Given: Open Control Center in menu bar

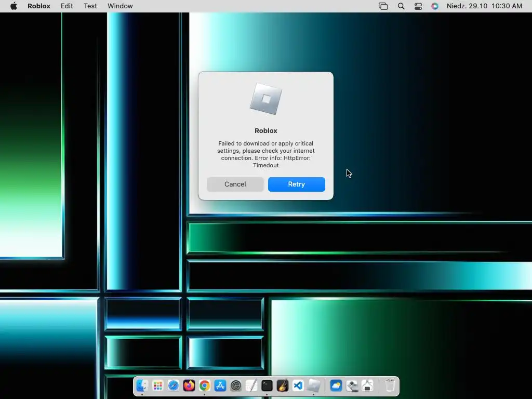Looking at the screenshot, I should coord(418,6).
